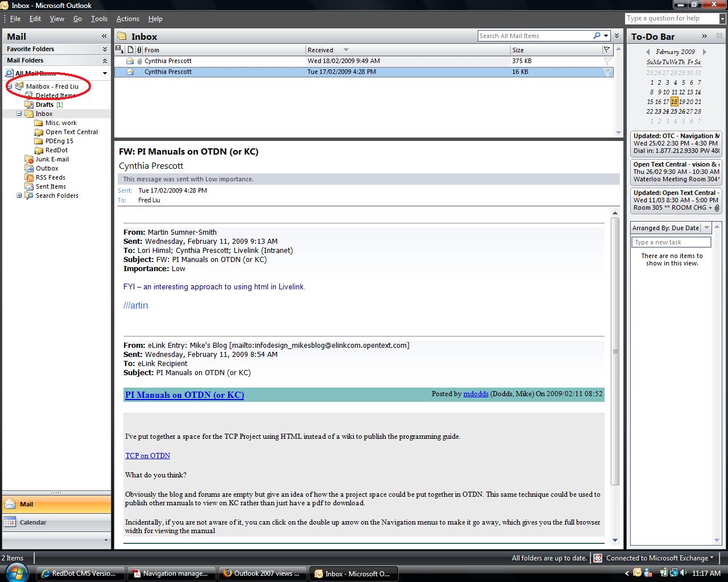Click the RedDot shared folder icon

point(39,150)
